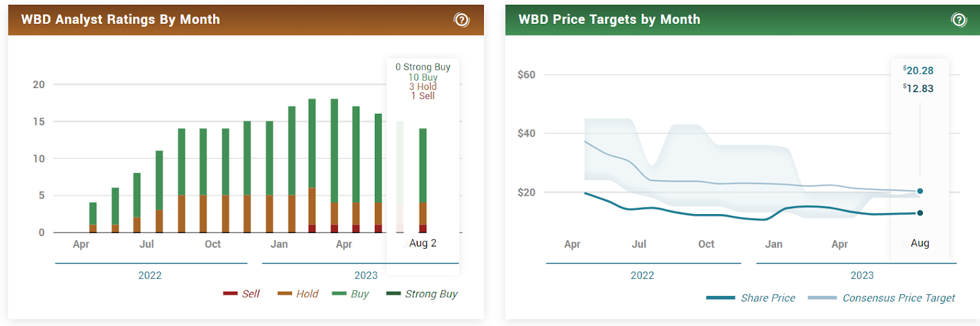Image resolution: width=980 pixels, height=326 pixels.
Task: Click the $20.28 price target value
Action: 918,70
